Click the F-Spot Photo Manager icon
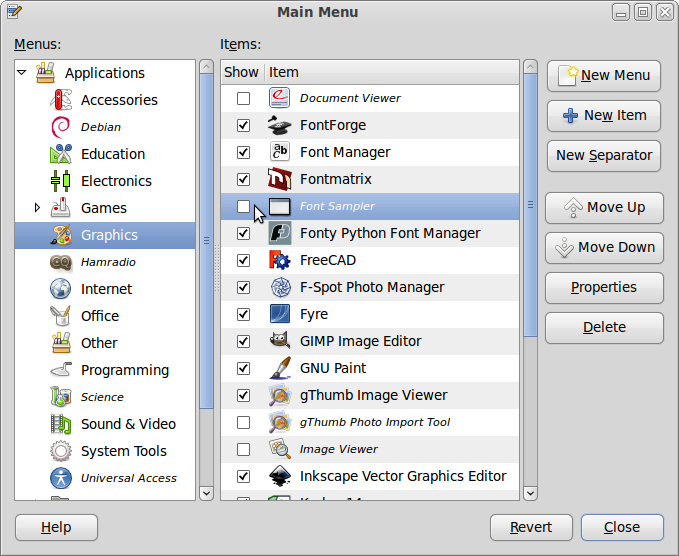Image resolution: width=679 pixels, height=556 pixels. pos(280,287)
